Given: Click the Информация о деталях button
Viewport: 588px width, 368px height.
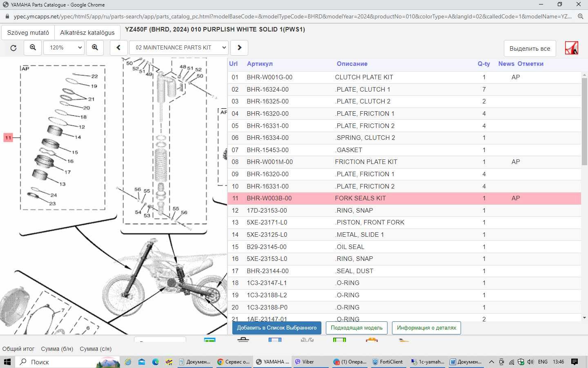Looking at the screenshot, I should 426,328.
